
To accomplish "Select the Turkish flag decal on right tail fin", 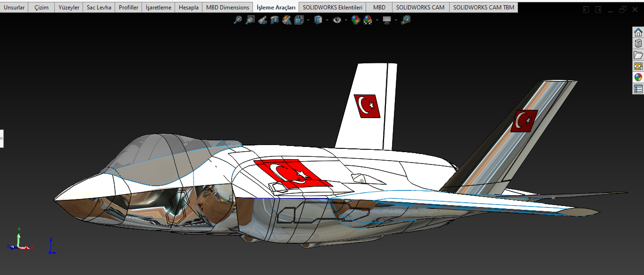I will click(524, 121).
